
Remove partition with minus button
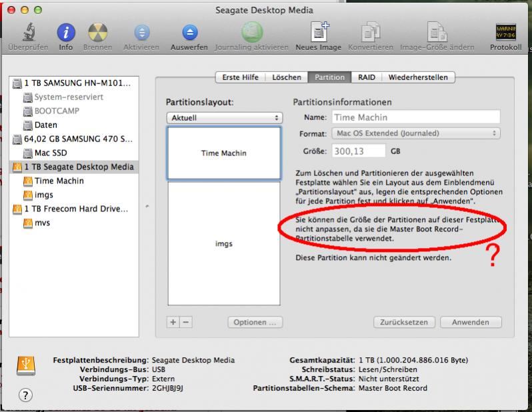pos(186,322)
